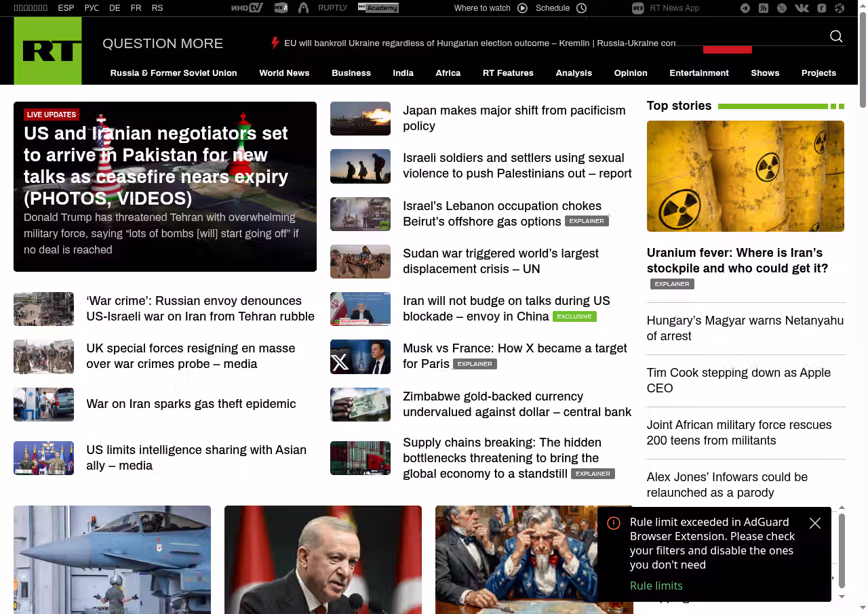Click the uranium barrels Top stories thumbnail

point(745,176)
